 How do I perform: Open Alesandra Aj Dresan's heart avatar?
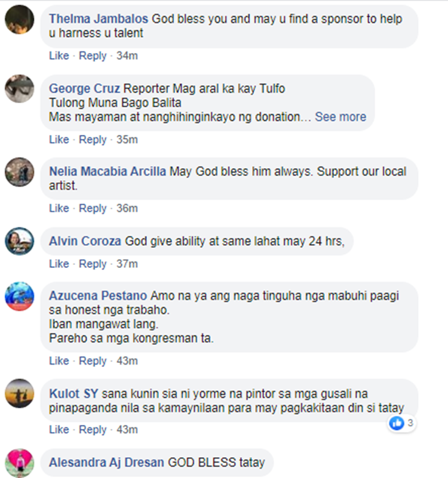tap(20, 462)
